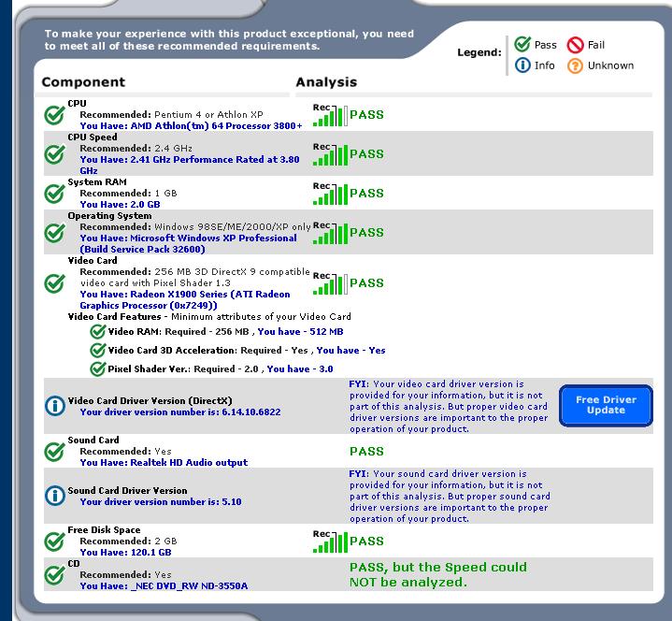Click 'You have - 3.0' pixel shader value

click(300, 368)
